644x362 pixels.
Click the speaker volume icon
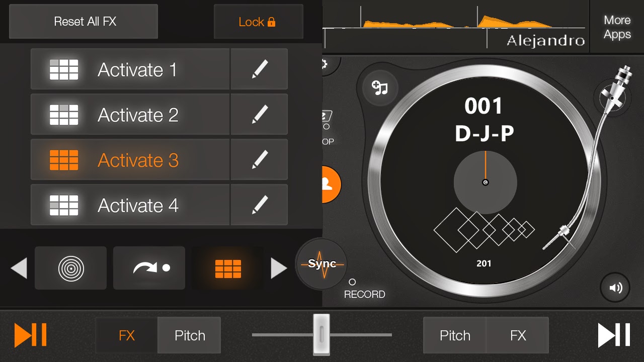click(x=615, y=288)
